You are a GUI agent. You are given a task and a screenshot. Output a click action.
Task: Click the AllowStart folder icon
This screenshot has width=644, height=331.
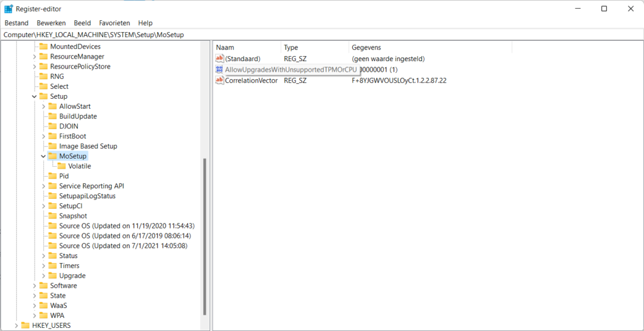pos(52,106)
